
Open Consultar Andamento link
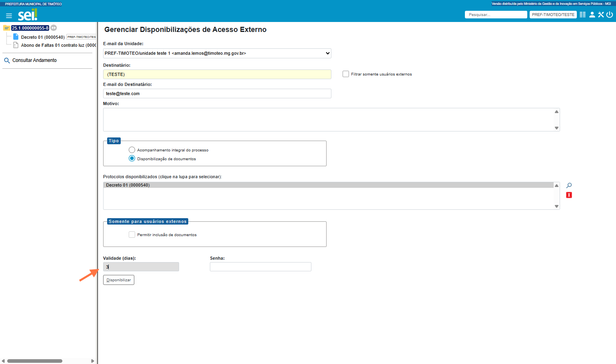click(34, 60)
